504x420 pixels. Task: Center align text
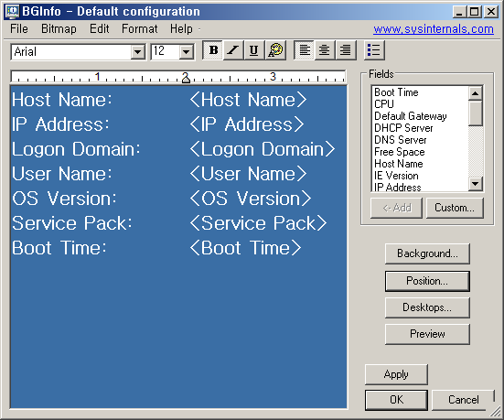[x=325, y=50]
